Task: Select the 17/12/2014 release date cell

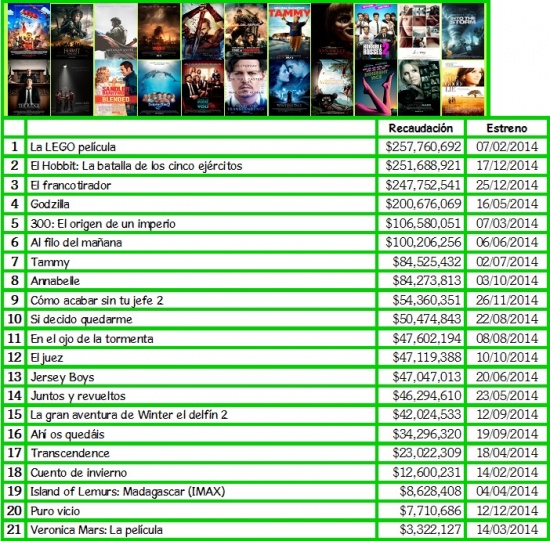Action: click(507, 166)
